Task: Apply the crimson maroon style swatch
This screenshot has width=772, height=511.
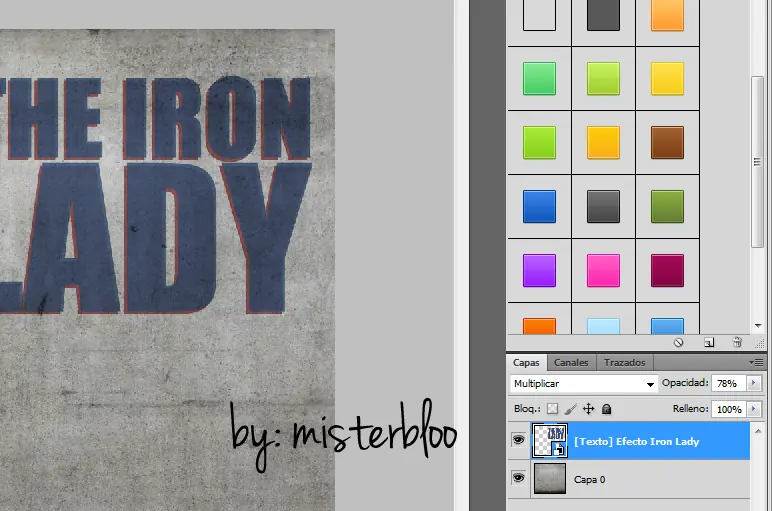Action: click(667, 270)
